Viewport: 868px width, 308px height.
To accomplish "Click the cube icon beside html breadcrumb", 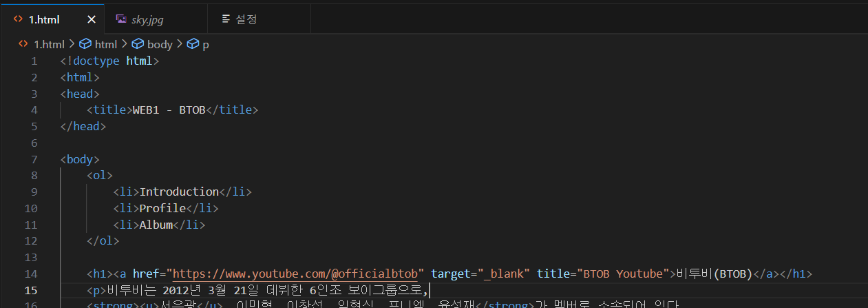I will 86,44.
